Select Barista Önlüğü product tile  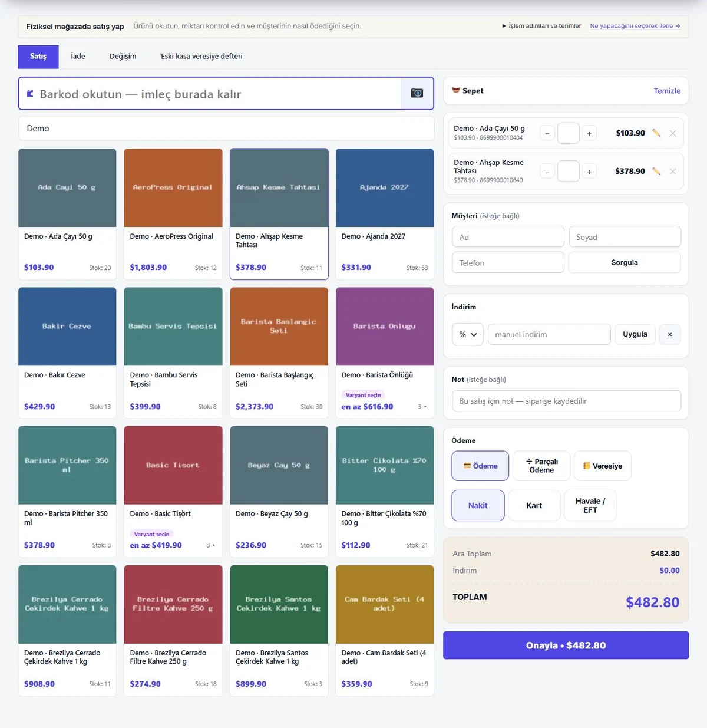385,353
